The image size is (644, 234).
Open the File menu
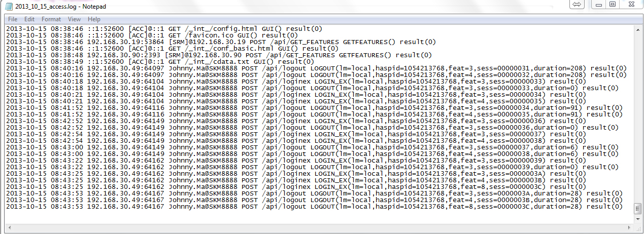click(13, 19)
